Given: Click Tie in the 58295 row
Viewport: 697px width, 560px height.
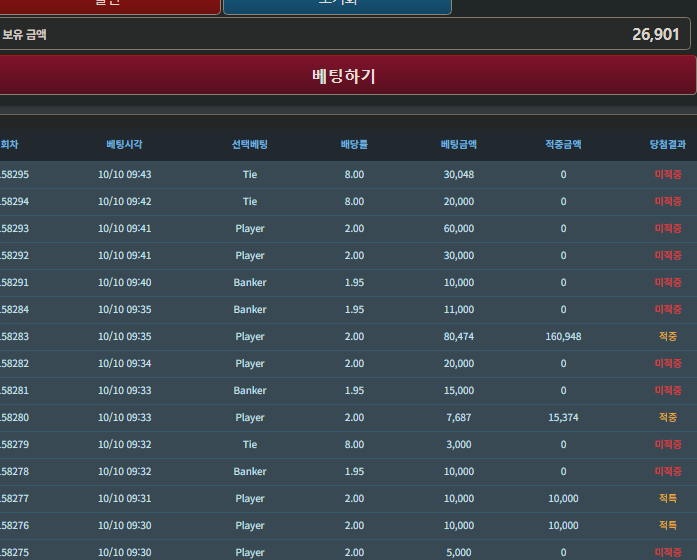Looking at the screenshot, I should tap(250, 175).
